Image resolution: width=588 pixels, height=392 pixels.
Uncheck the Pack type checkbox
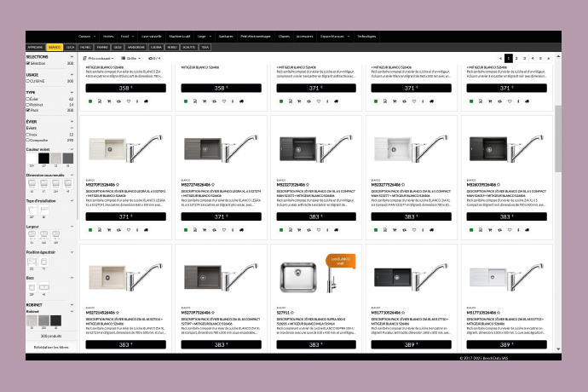(x=28, y=110)
